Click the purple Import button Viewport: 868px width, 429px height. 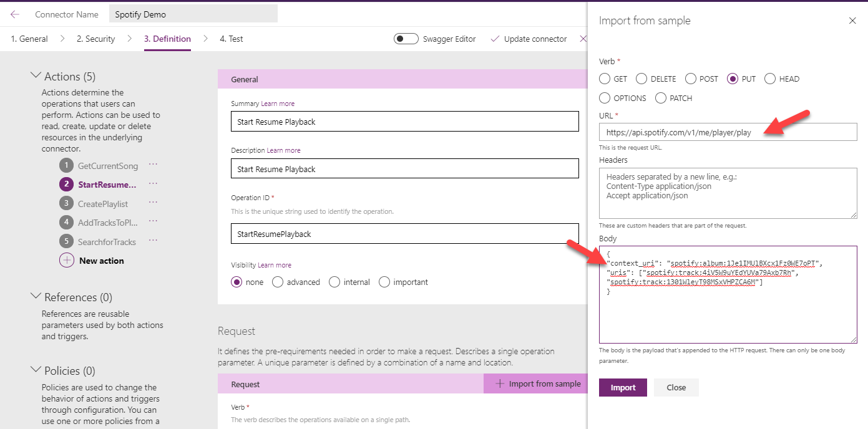622,387
